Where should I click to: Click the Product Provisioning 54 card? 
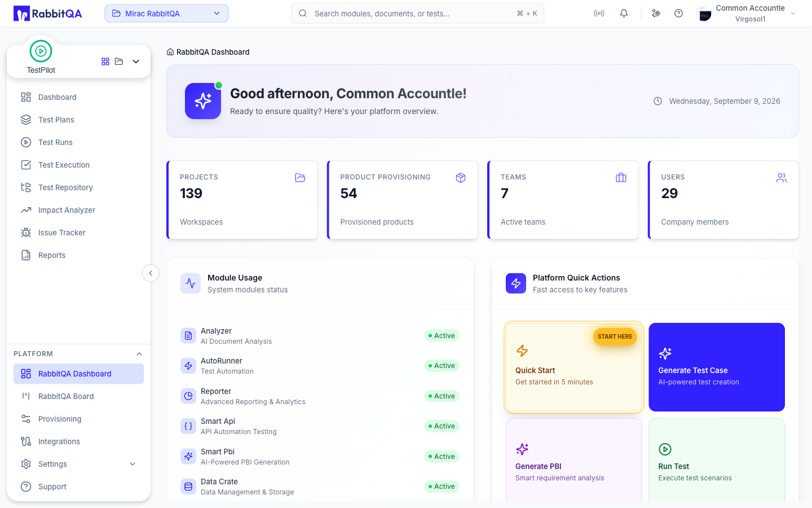[403, 200]
